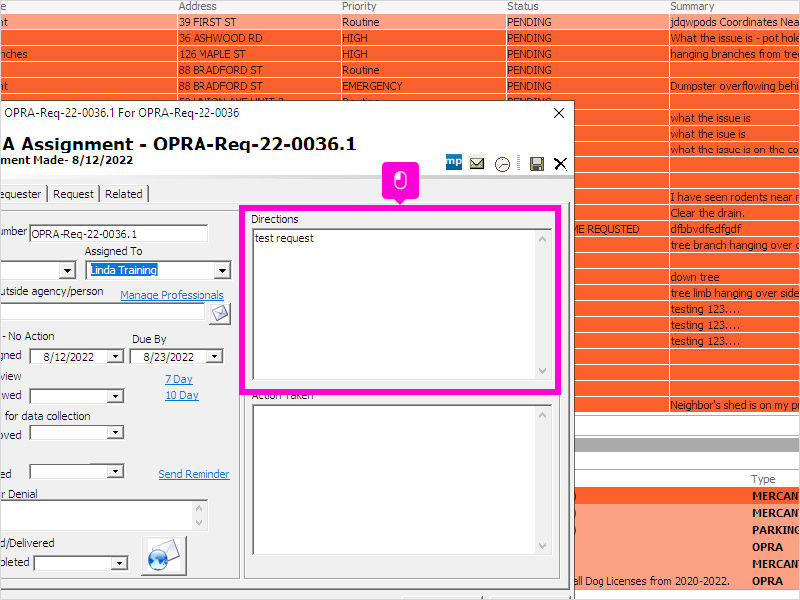Image resolution: width=800 pixels, height=600 pixels.
Task: Click the X cancel icon beside save
Action: pos(560,164)
